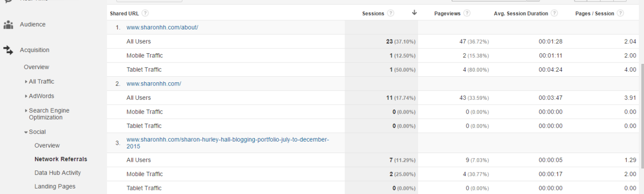Viewport: 644px width, 194px height.
Task: Expand Search Engine Optimization section
Action: click(x=49, y=114)
